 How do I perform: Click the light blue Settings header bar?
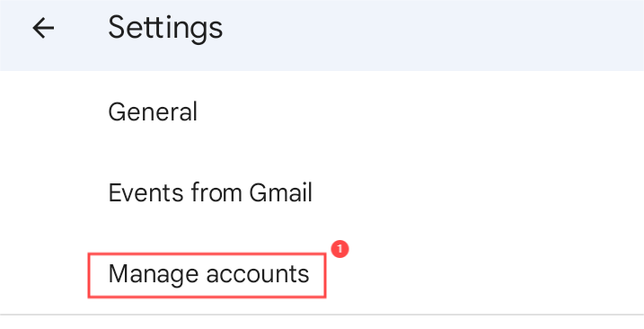click(x=322, y=35)
